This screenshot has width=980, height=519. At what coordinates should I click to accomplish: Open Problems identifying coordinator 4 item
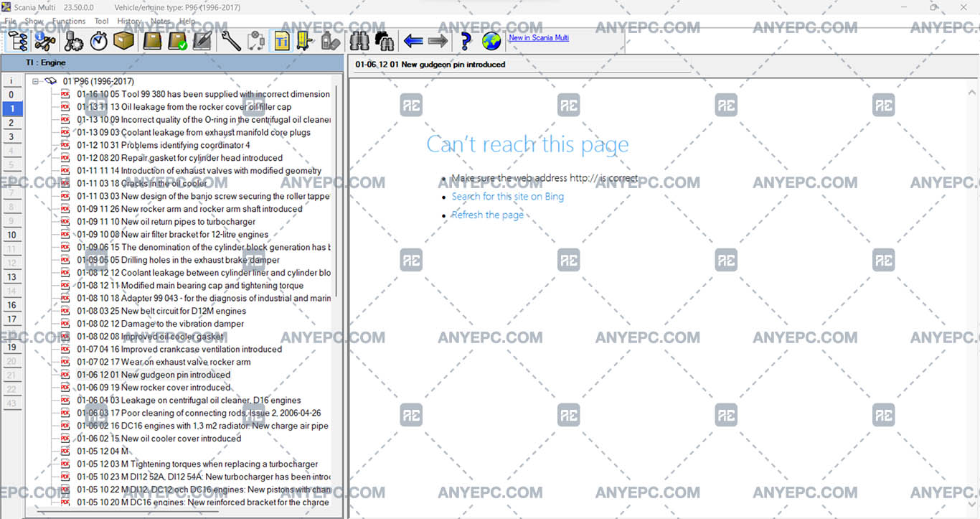[164, 146]
